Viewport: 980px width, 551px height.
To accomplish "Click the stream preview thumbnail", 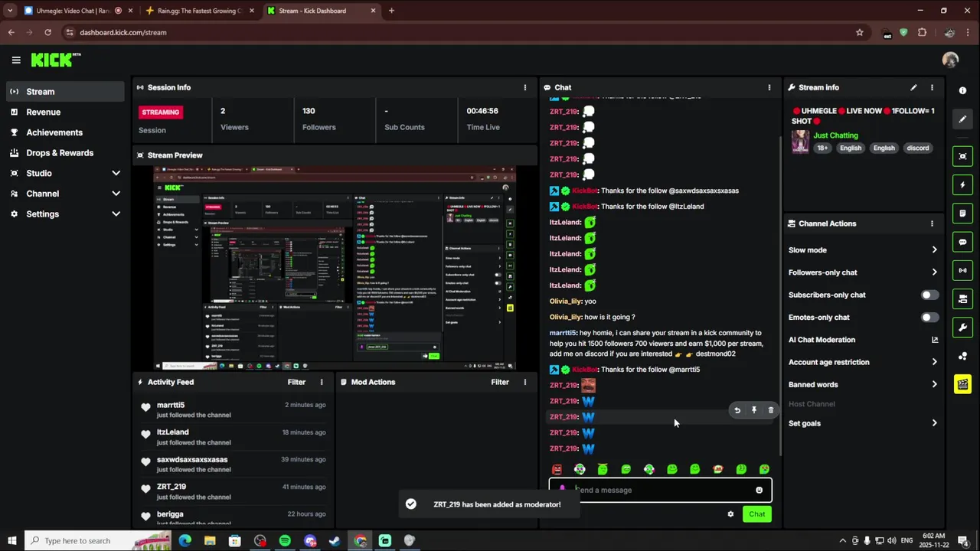I will [x=335, y=268].
